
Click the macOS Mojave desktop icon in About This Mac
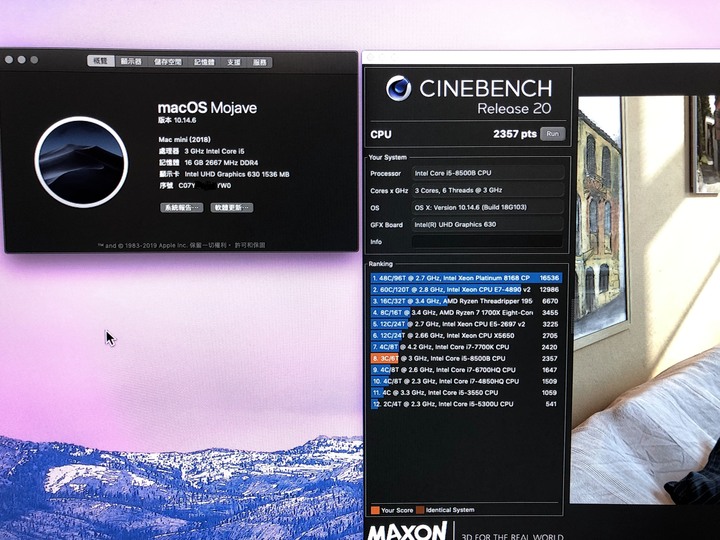81,162
